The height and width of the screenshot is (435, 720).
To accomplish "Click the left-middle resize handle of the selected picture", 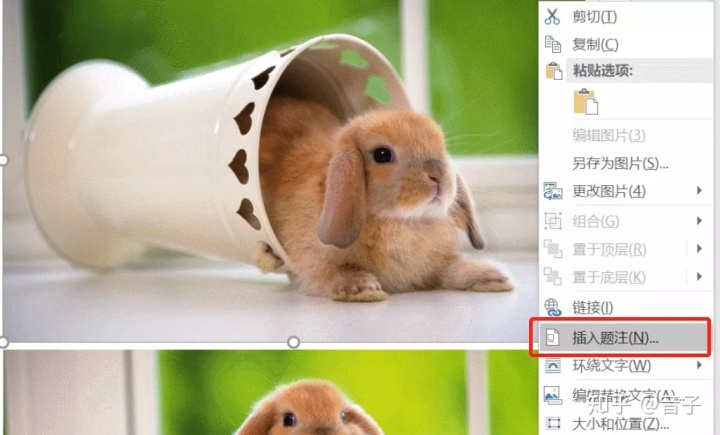I will [x=3, y=160].
